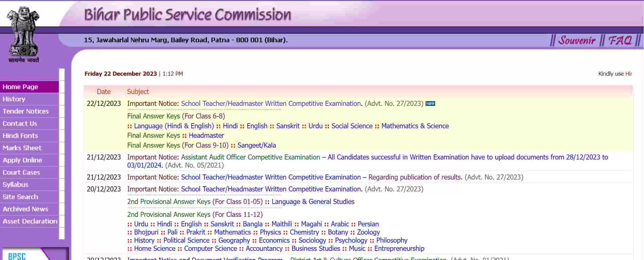Open the History menu item
644x260 pixels.
(x=29, y=99)
